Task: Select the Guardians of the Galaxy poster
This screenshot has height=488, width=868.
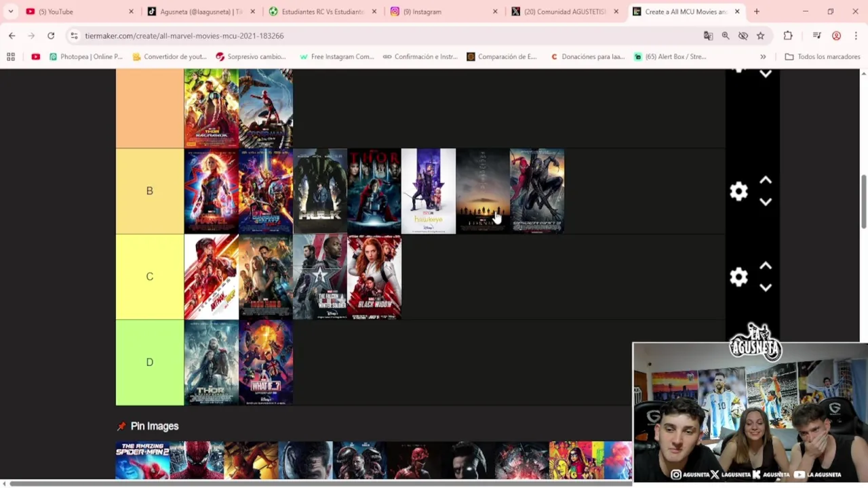Action: pyautogui.click(x=265, y=191)
